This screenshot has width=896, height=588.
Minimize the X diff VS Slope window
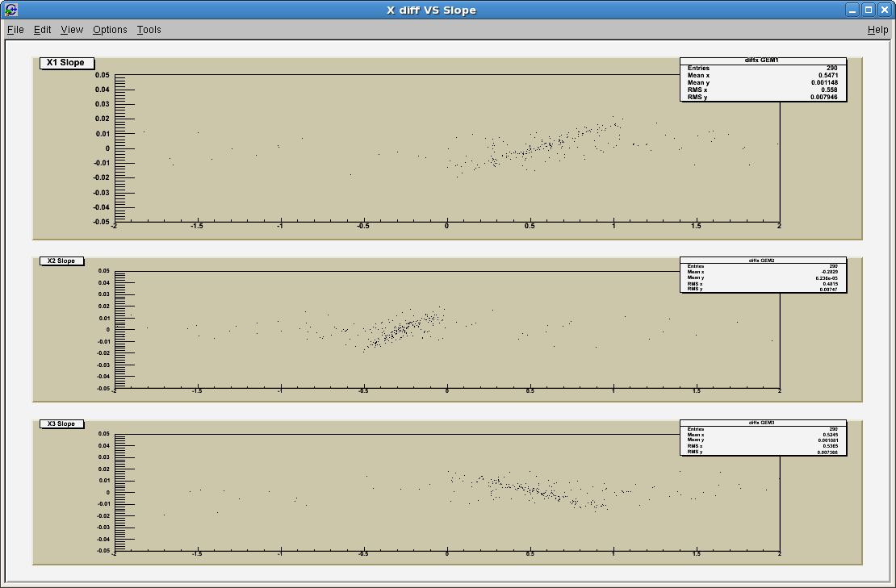click(x=852, y=10)
